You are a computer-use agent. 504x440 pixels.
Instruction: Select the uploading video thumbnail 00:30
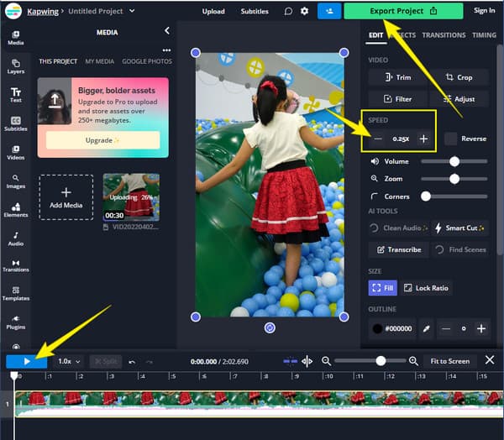click(131, 197)
